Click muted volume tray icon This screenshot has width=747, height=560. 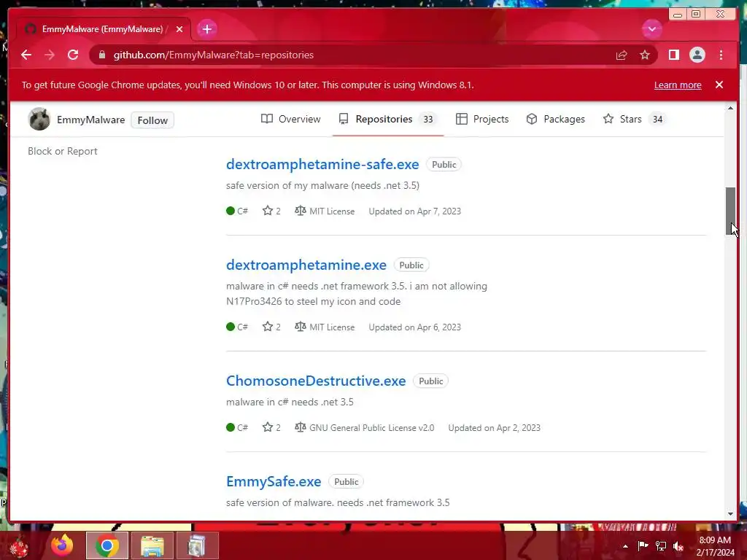click(678, 546)
